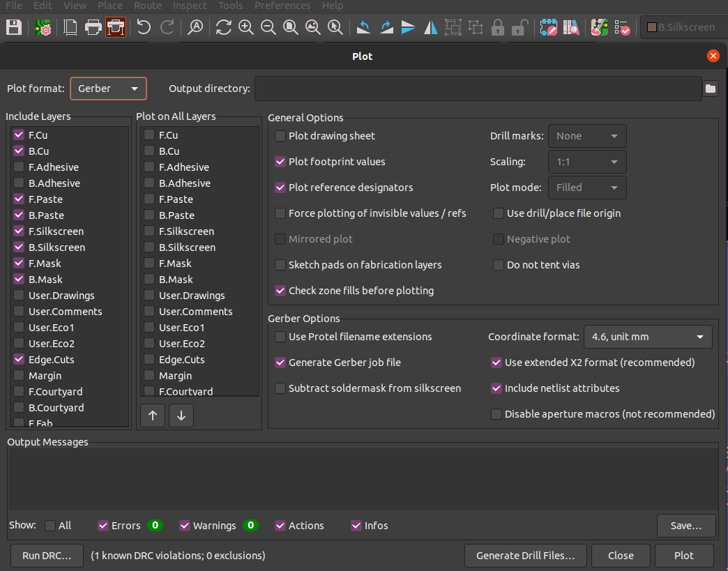The image size is (728, 571).
Task: Click the Output directory text field
Action: [478, 89]
